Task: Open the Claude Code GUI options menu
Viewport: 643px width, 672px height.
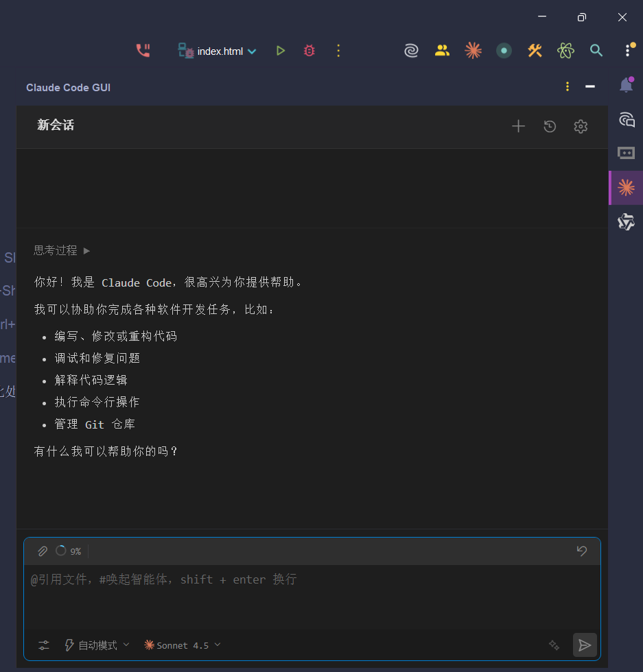Action: (x=567, y=86)
